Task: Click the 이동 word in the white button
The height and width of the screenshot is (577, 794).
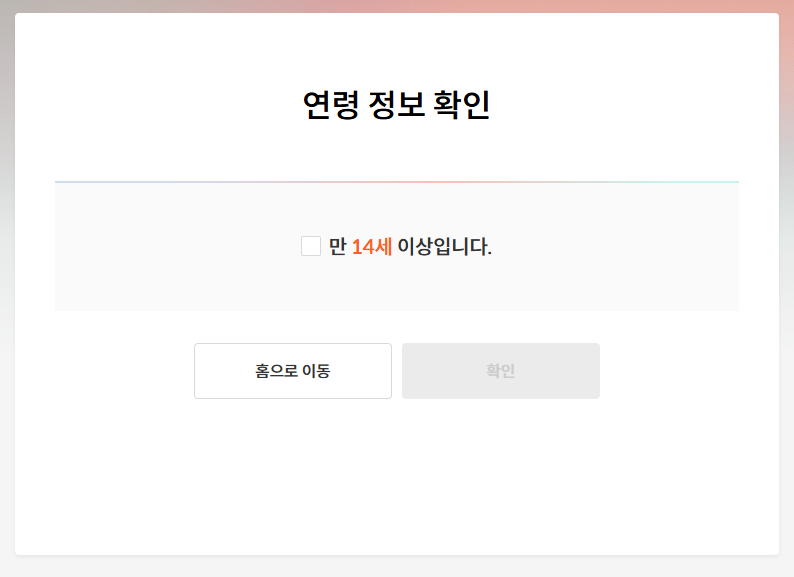Action: [316, 371]
